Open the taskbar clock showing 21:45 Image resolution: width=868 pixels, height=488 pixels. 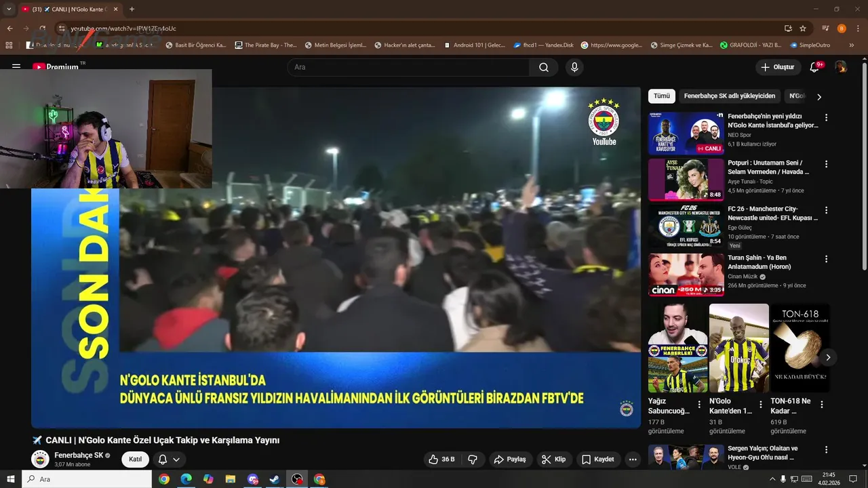pos(829,479)
